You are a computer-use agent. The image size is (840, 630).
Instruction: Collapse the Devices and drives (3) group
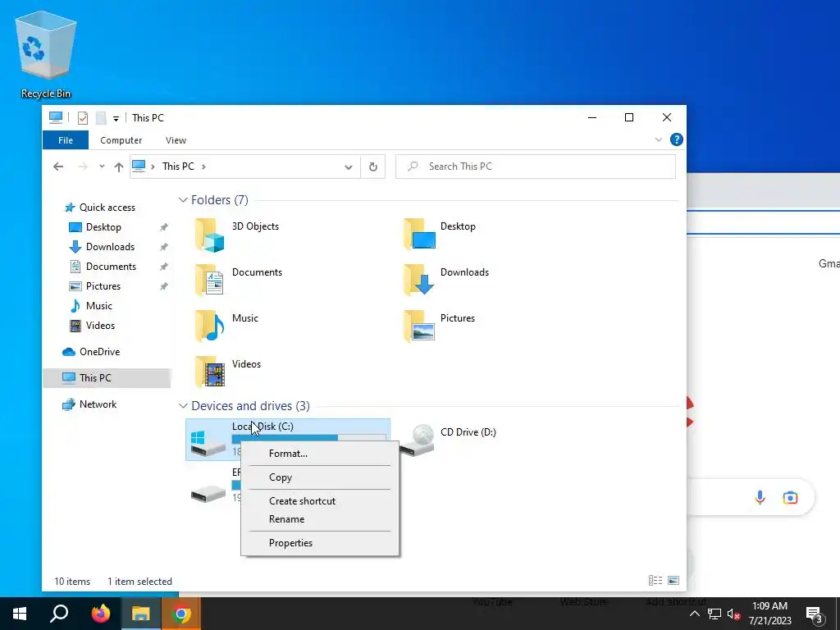point(183,406)
